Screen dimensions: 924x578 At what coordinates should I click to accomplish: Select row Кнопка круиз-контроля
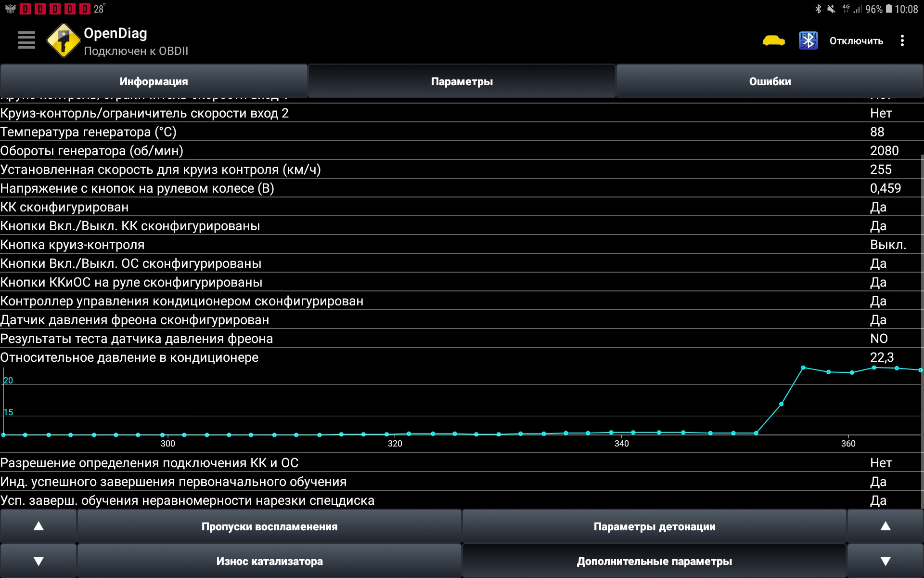click(462, 245)
